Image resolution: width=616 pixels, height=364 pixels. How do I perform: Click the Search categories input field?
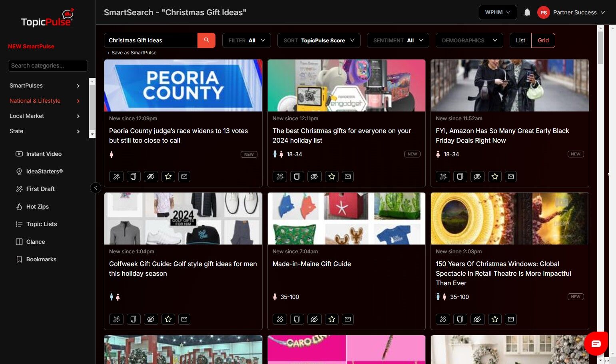tap(48, 66)
